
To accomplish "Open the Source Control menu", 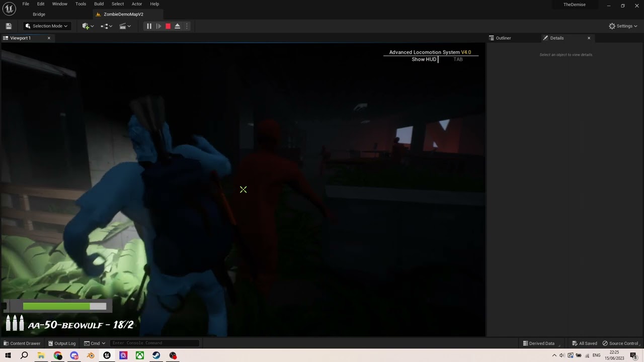I will click(620, 343).
